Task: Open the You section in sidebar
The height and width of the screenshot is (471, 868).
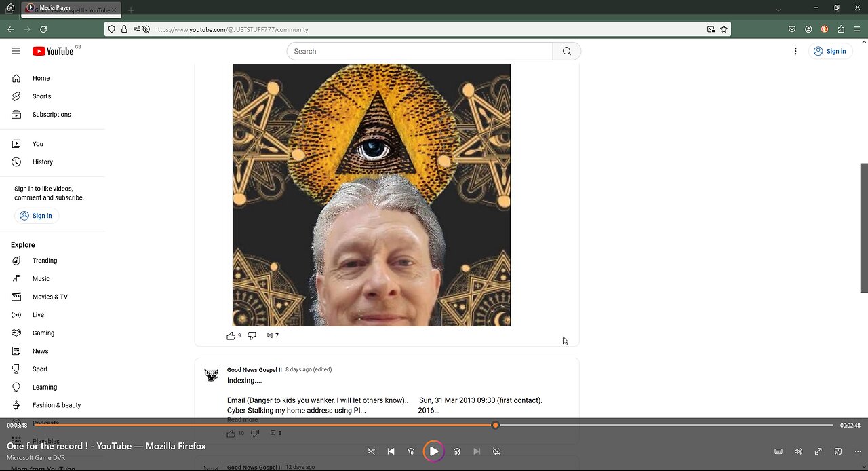Action: click(37, 144)
